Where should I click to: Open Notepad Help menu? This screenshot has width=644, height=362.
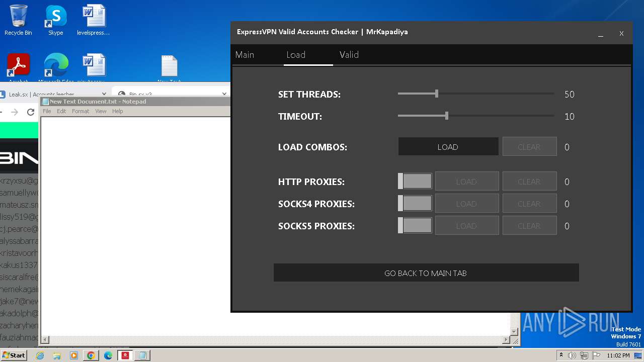click(x=117, y=111)
